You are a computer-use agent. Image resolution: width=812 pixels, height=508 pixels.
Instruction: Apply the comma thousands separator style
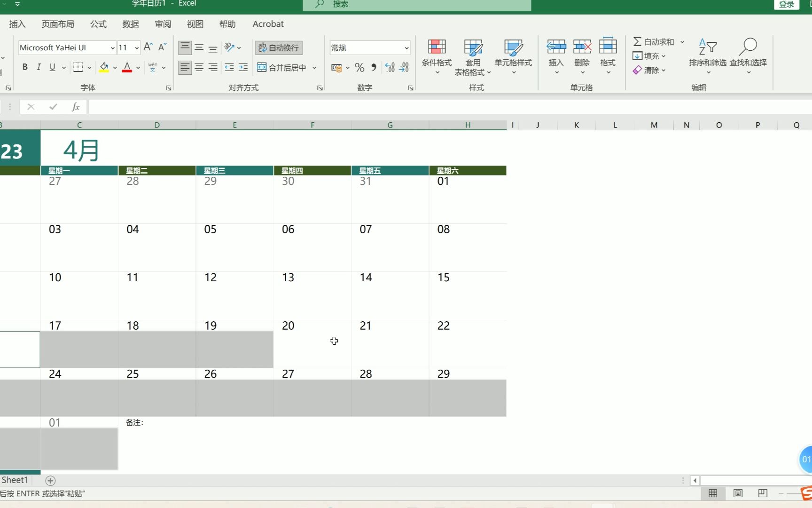click(374, 68)
